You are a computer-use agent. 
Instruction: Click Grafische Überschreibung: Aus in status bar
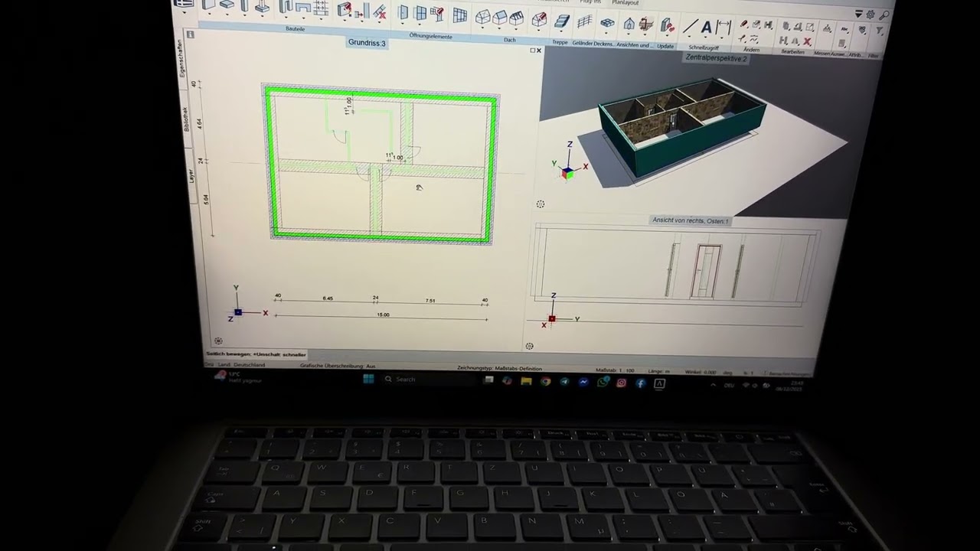[x=338, y=366]
